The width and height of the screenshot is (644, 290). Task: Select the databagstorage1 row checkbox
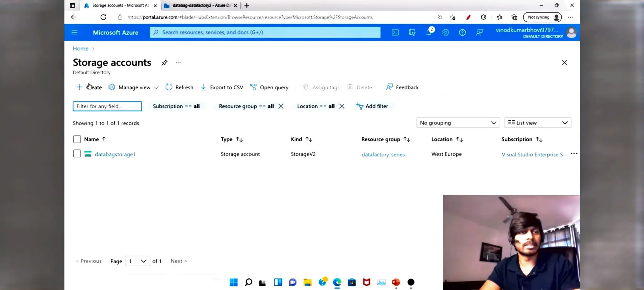[x=77, y=153]
